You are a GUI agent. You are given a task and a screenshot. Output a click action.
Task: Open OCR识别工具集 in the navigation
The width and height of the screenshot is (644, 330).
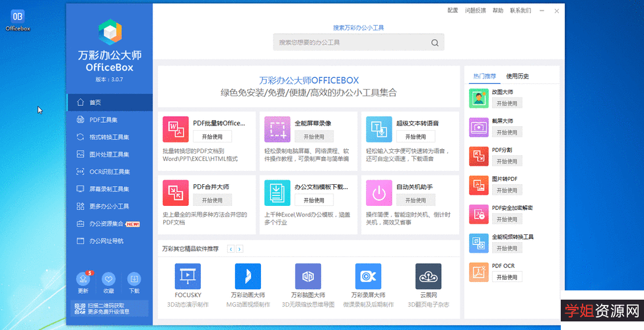[109, 172]
